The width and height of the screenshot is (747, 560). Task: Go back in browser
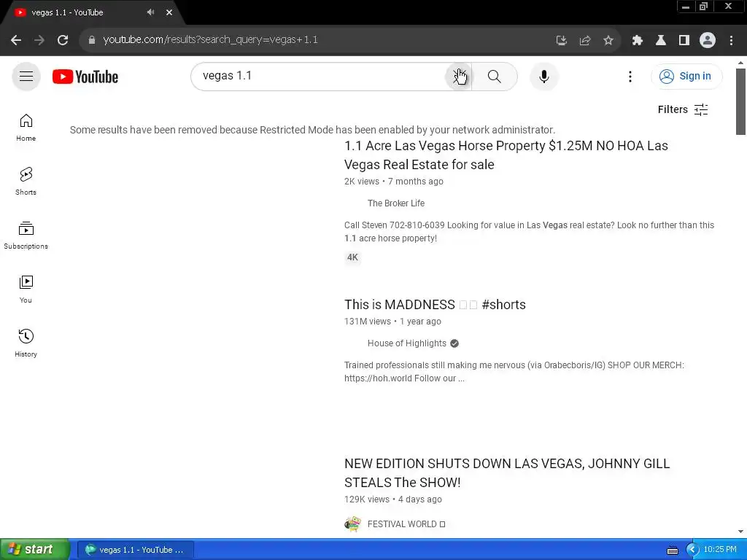pos(16,40)
